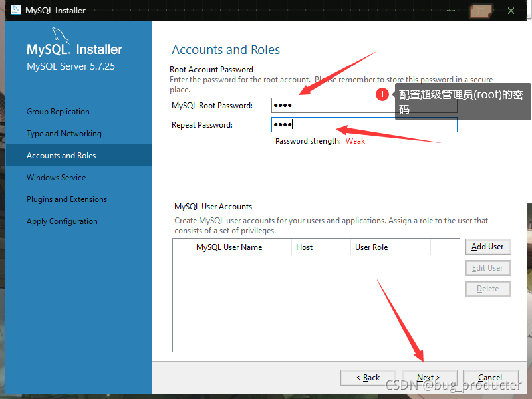The width and height of the screenshot is (532, 399).
Task: Click the MySQL dolphin logo in sidebar
Action: point(61,35)
